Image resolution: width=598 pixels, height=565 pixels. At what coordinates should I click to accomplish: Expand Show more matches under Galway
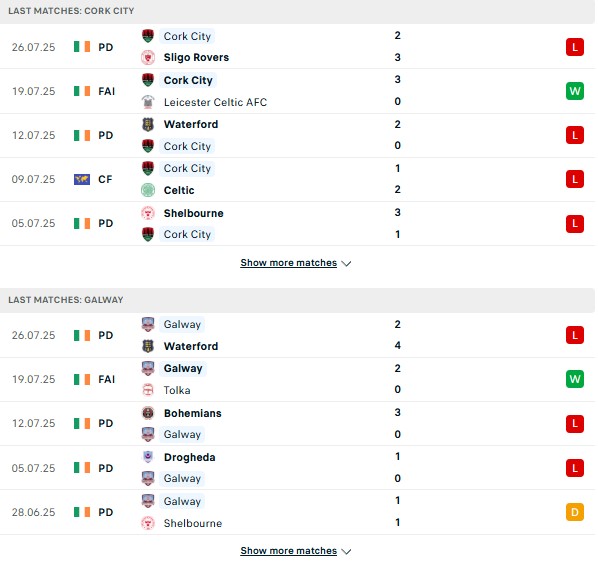(x=289, y=551)
